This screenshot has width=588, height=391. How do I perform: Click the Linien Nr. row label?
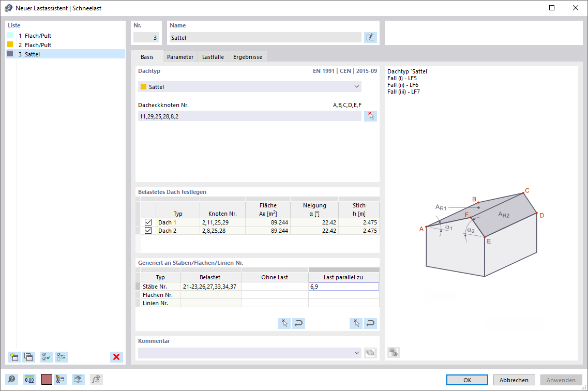pos(160,303)
